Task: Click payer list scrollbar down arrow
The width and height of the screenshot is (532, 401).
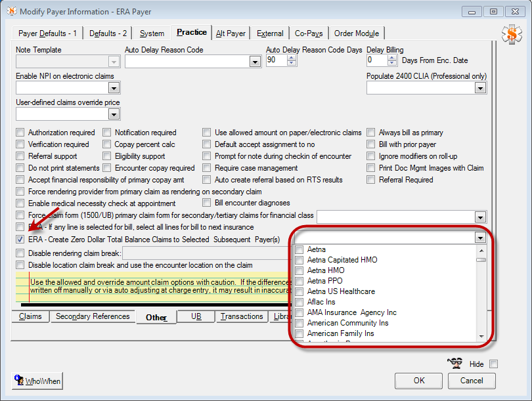Action: coord(481,336)
